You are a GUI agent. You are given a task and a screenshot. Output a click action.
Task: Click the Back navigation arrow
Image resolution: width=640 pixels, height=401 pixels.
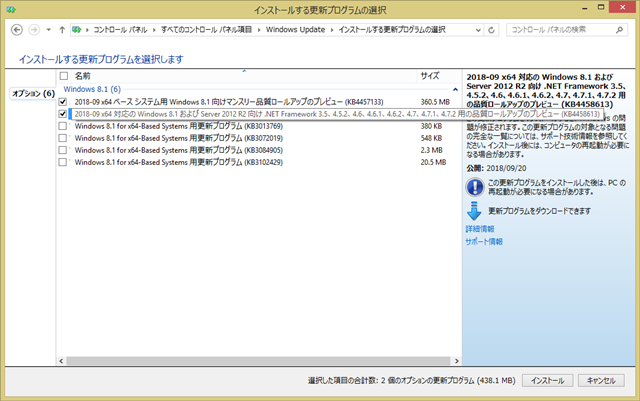(17, 30)
